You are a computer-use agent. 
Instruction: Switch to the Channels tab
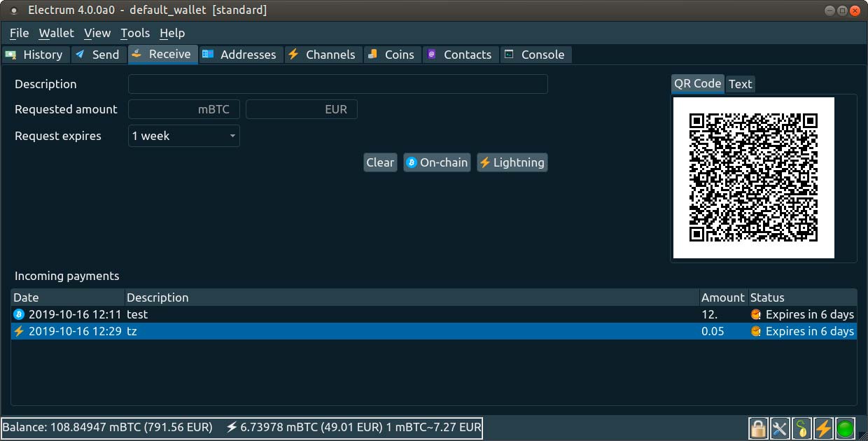323,55
